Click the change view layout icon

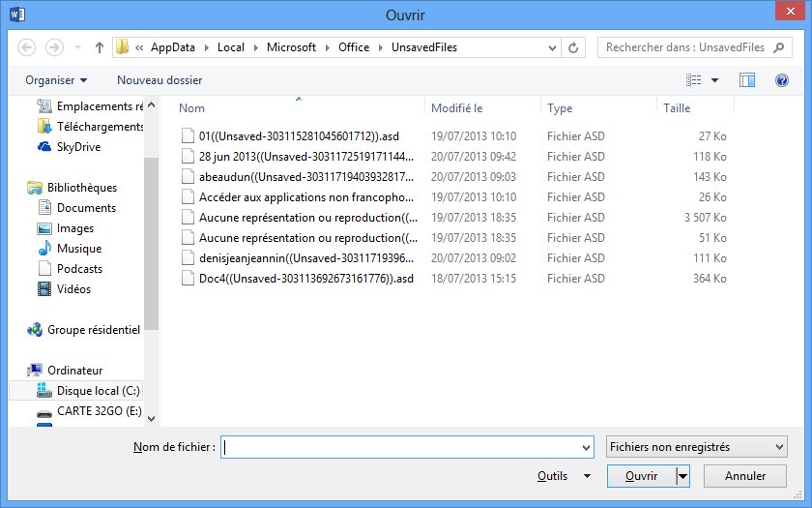tap(693, 80)
